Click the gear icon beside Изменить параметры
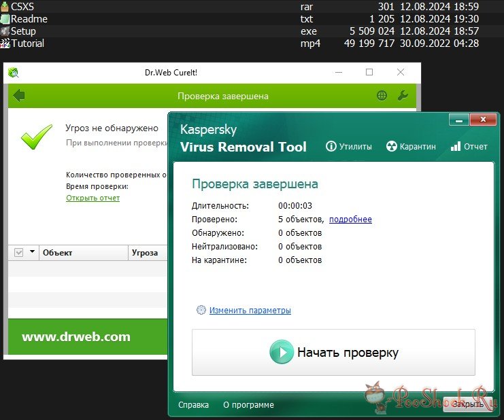 pyautogui.click(x=201, y=310)
